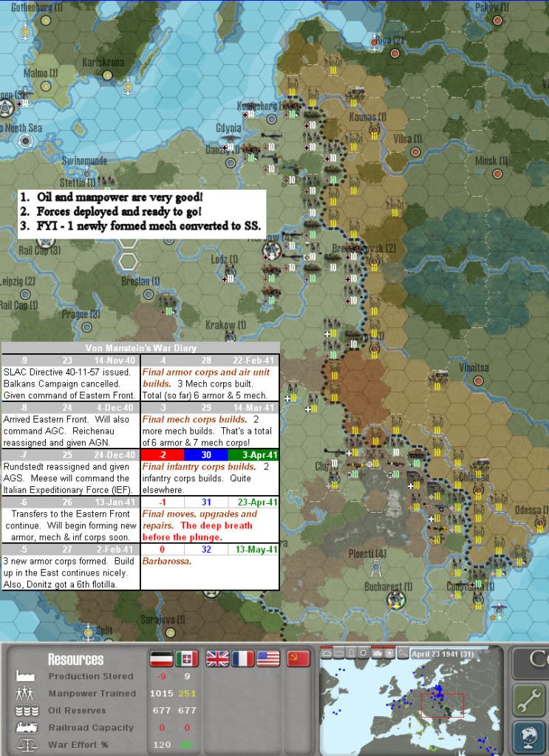Select the Italian flag in Resources
Screen dimensions: 549x756
(x=187, y=658)
